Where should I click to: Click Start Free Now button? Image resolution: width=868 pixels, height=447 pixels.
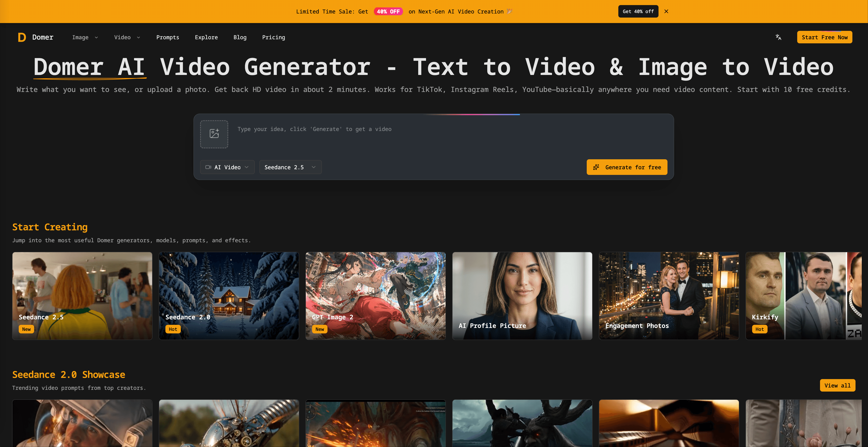pos(825,37)
